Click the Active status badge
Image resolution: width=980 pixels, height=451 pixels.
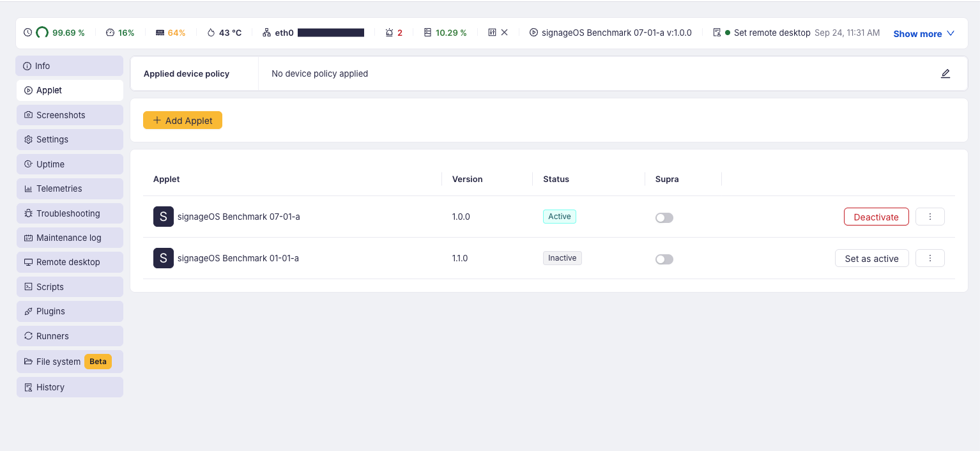pyautogui.click(x=560, y=217)
